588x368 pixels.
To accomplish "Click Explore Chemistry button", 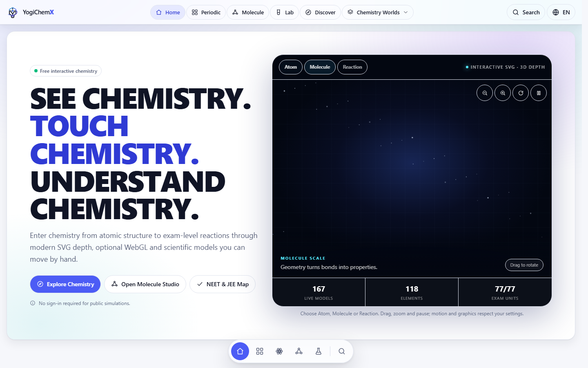I will coord(65,284).
